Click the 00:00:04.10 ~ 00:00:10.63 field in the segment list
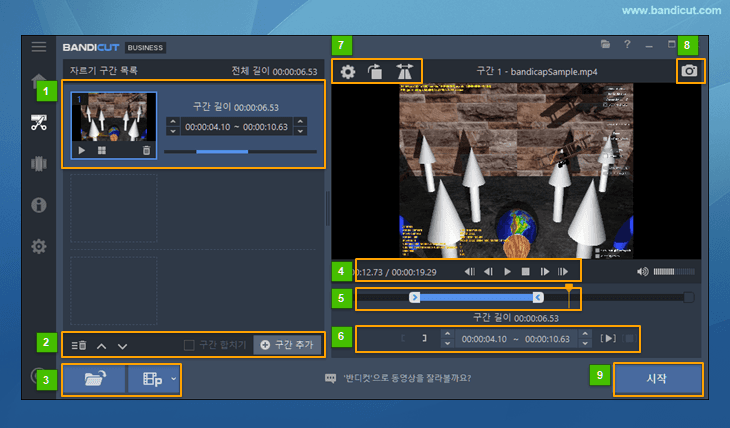Screen dimensions: 730x428 (x=237, y=127)
